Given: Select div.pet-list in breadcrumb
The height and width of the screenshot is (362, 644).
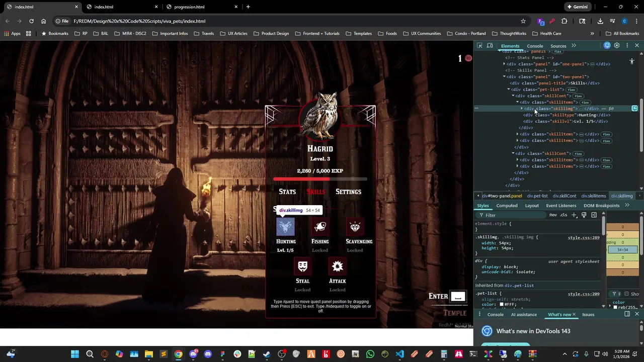Looking at the screenshot, I should pos(537,196).
